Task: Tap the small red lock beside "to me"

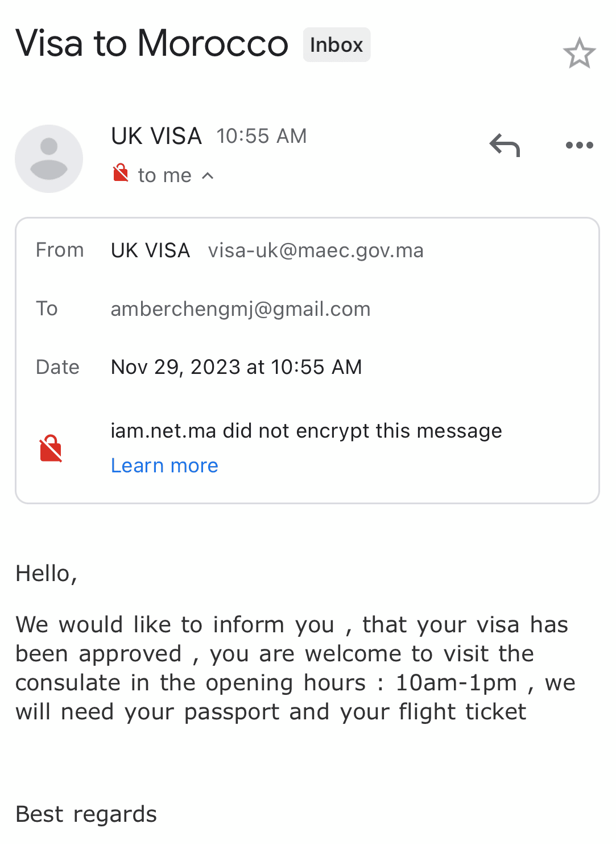Action: [x=121, y=173]
